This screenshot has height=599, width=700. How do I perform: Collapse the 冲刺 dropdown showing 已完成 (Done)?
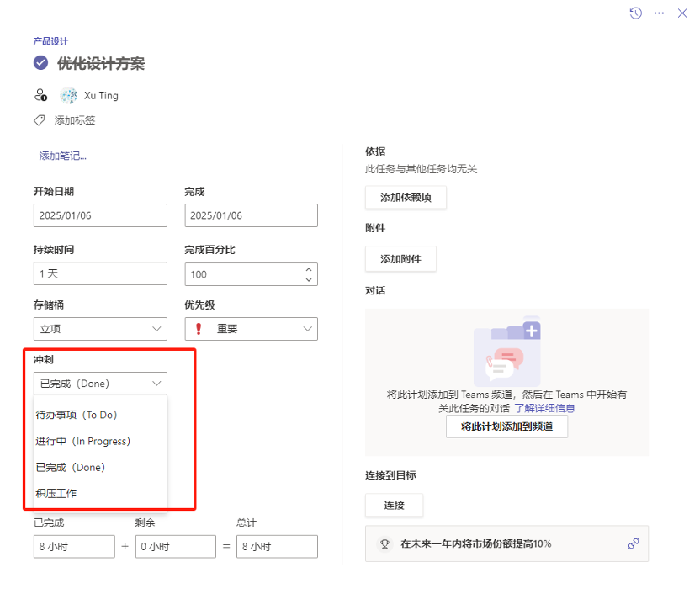(100, 384)
